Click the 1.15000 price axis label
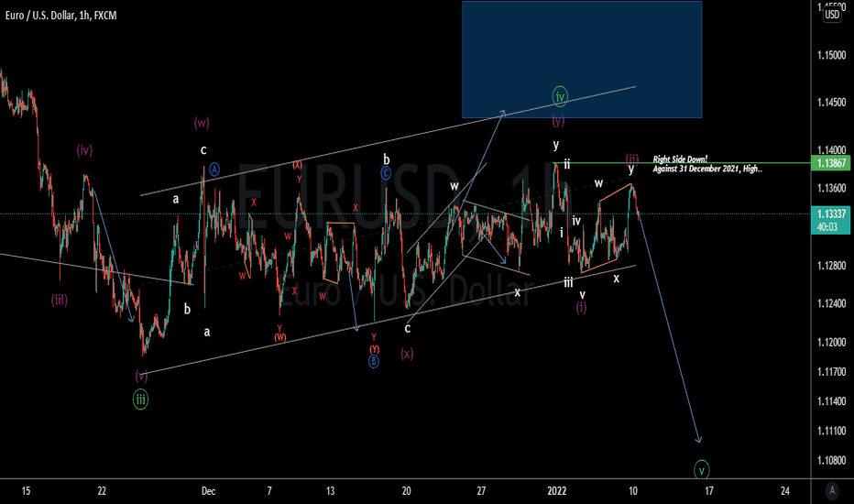The image size is (854, 504). [832, 56]
